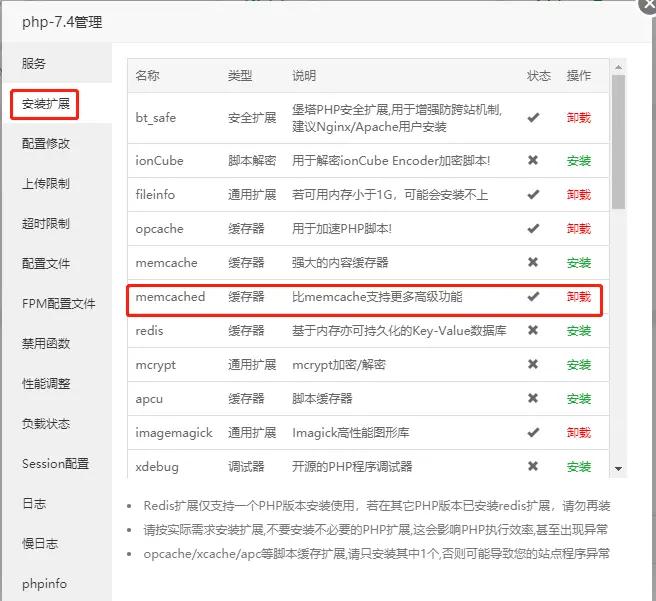Click the checkmark status icon for imagemagick
The width and height of the screenshot is (656, 601).
point(533,433)
